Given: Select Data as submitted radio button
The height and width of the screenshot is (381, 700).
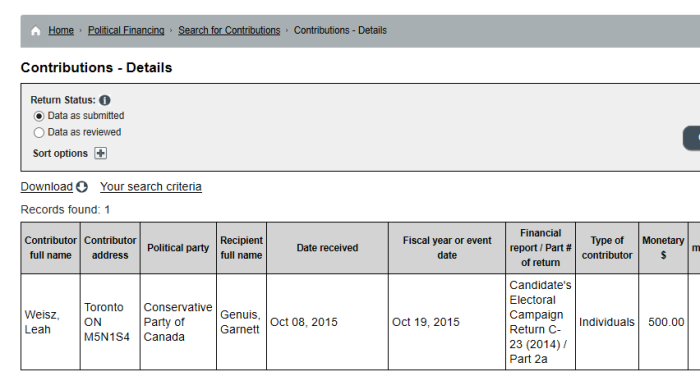Looking at the screenshot, I should tap(39, 116).
